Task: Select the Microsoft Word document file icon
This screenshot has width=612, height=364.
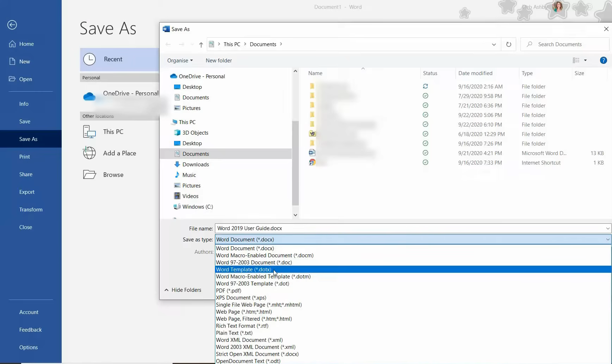Action: pos(312,153)
